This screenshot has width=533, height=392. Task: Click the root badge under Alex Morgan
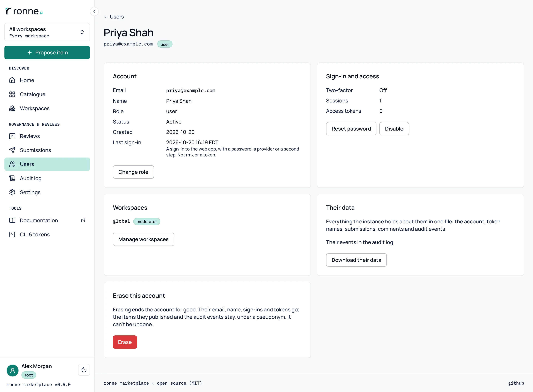point(29,375)
